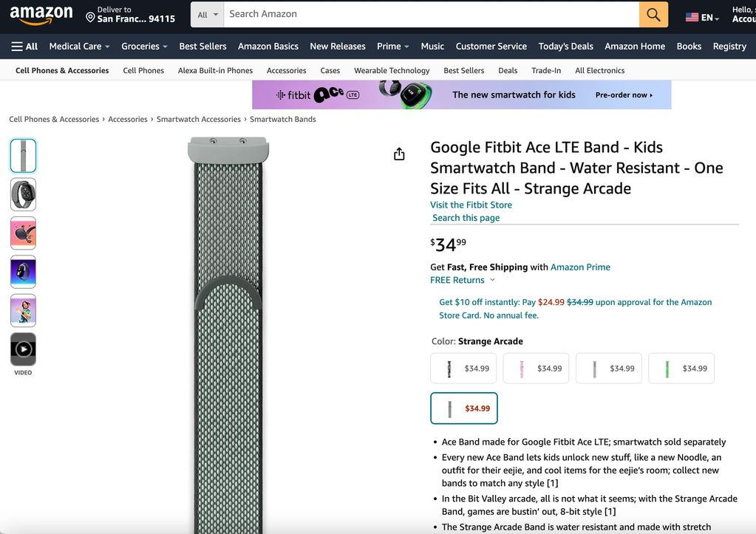The width and height of the screenshot is (756, 534).
Task: Play the product video thumbnail
Action: (x=23, y=349)
